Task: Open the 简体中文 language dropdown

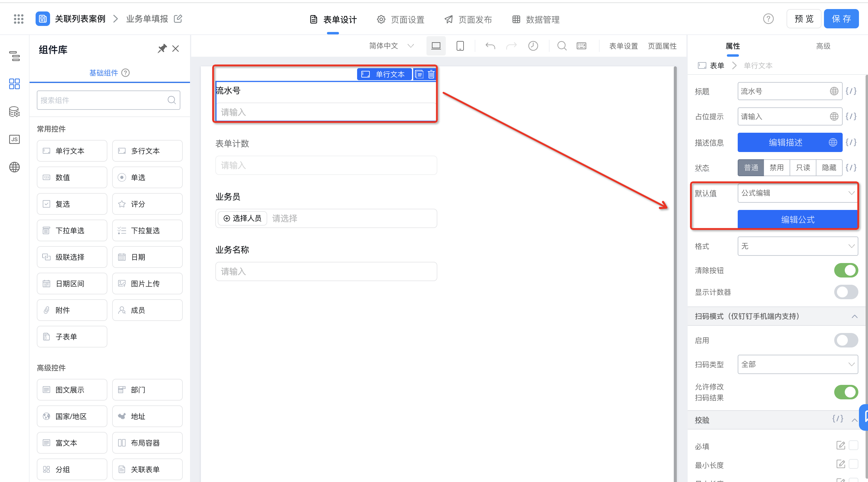Action: pos(391,46)
